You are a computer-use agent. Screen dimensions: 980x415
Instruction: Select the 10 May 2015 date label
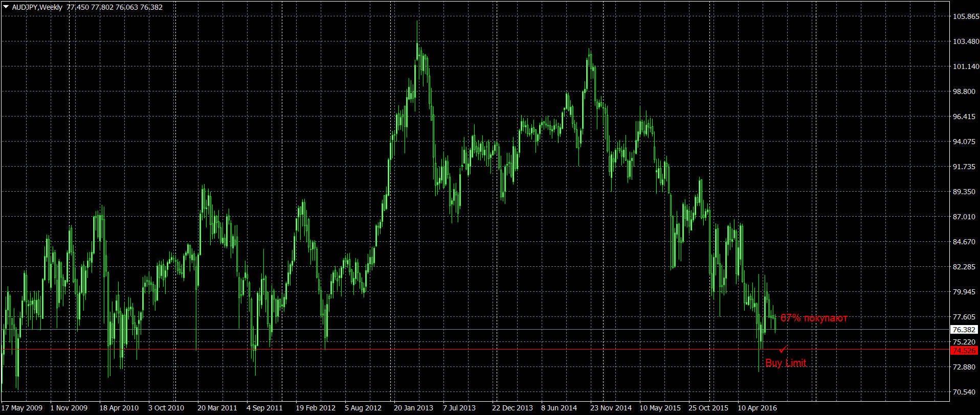[660, 408]
